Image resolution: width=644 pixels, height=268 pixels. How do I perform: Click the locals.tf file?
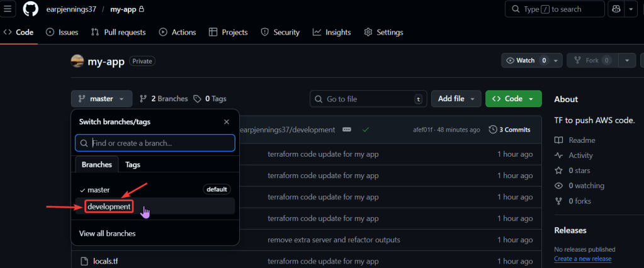(106, 261)
